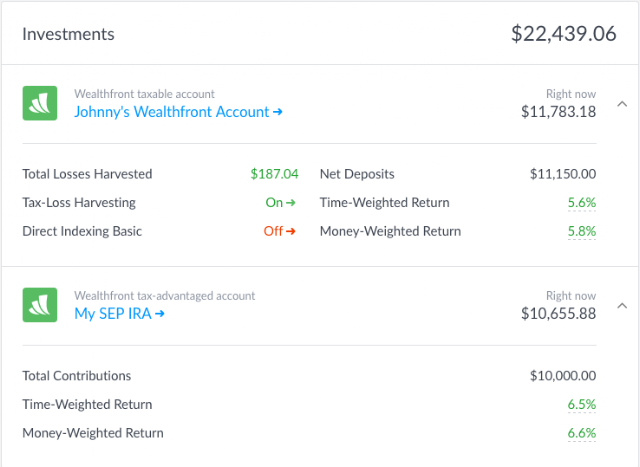This screenshot has height=467, width=640.
Task: Click the 5.6% Time-Weighted Return value
Action: point(581,203)
